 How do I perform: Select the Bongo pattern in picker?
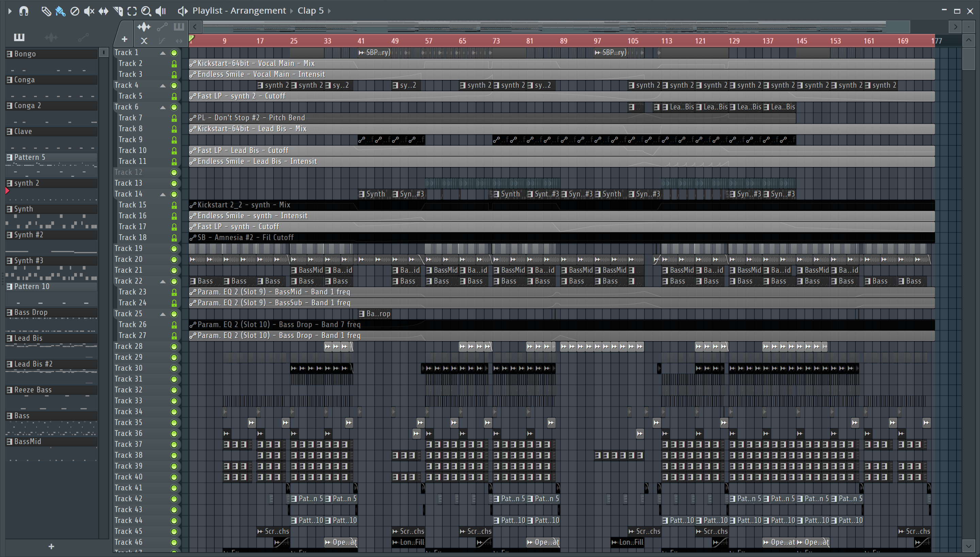pyautogui.click(x=51, y=54)
